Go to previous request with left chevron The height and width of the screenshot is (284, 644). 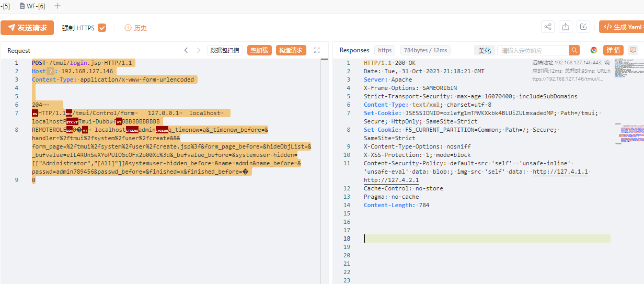(186, 50)
